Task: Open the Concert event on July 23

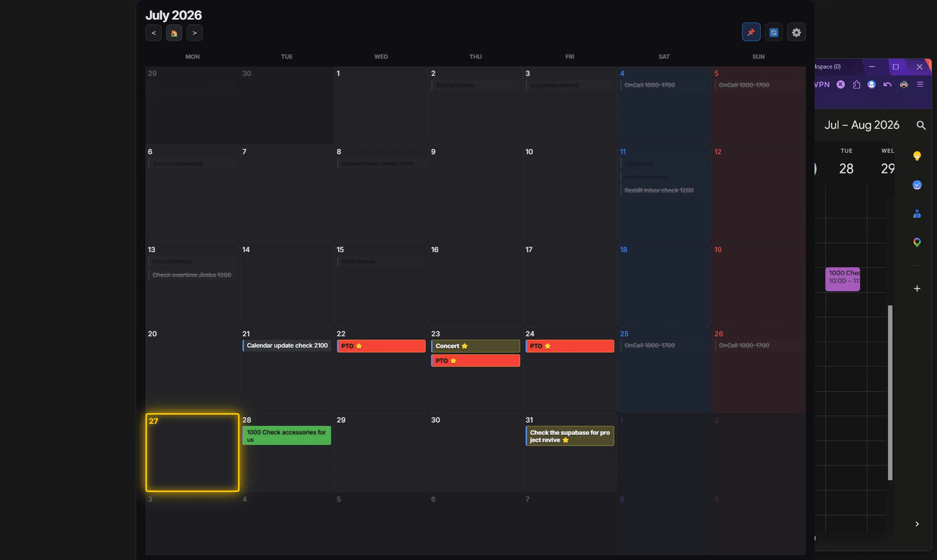Action: click(475, 346)
